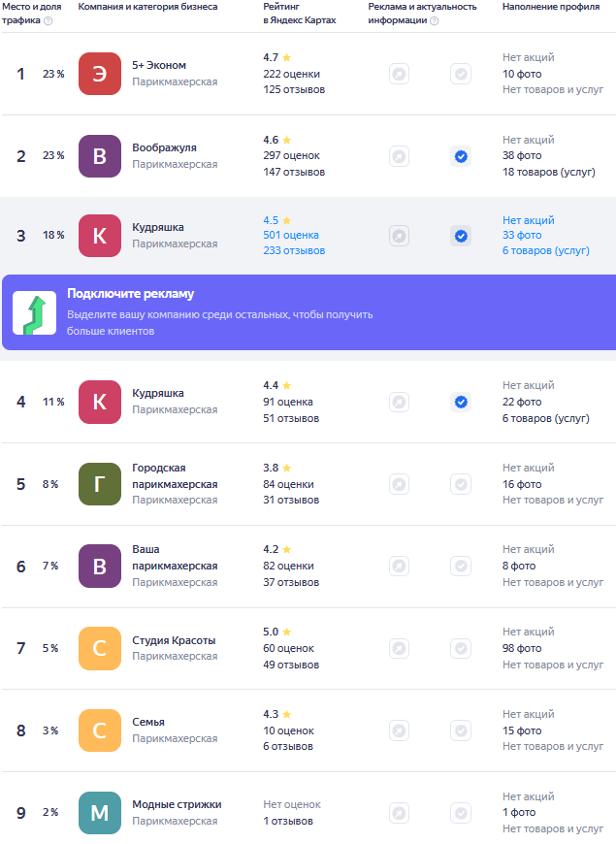The image size is (616, 844).
Task: Click the '38 фото' text
Action: [522, 155]
